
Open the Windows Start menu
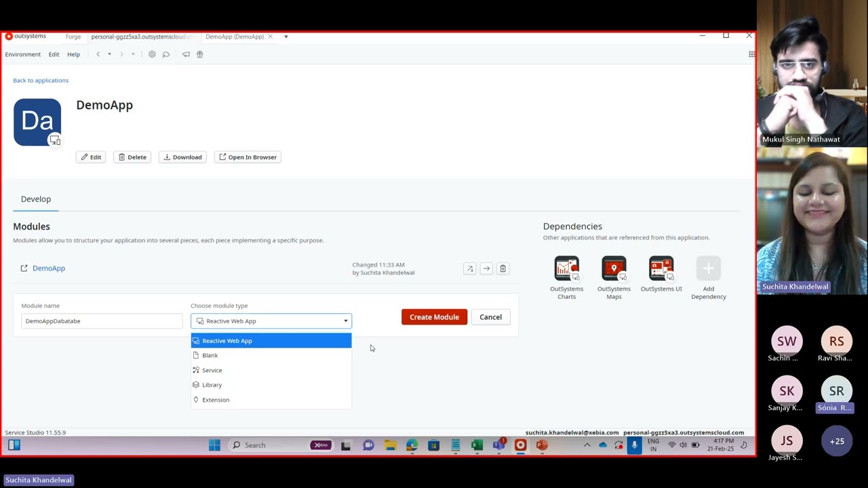214,445
